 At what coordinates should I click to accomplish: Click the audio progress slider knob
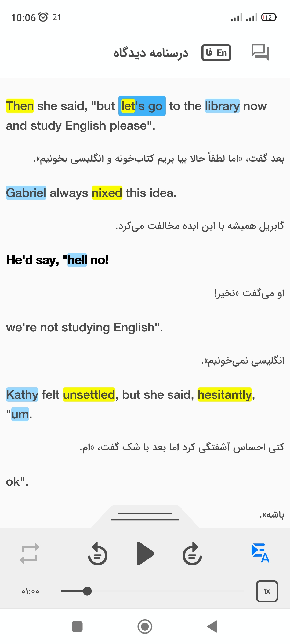(87, 591)
